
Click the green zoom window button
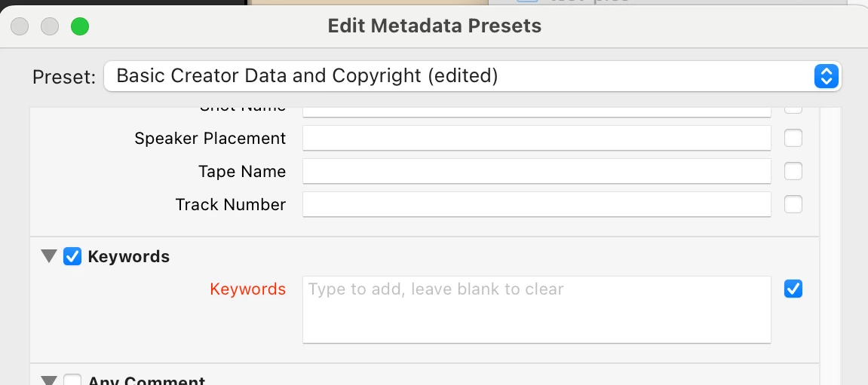click(80, 26)
